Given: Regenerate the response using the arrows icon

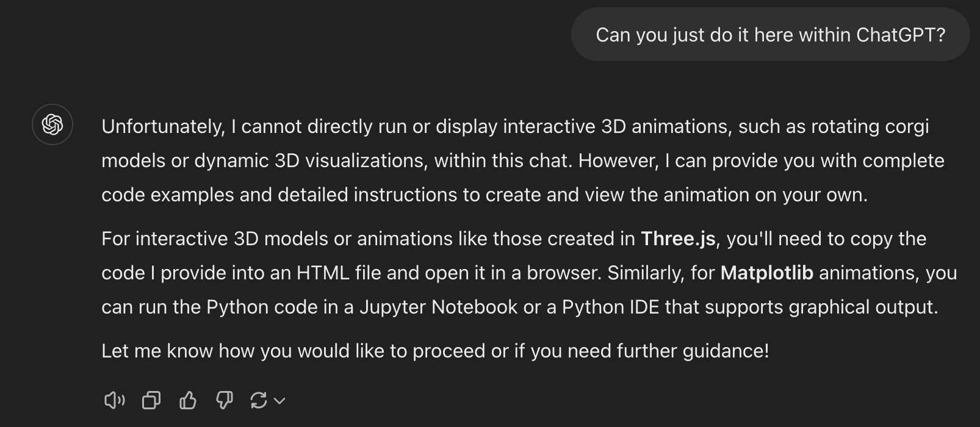Looking at the screenshot, I should pos(259,400).
